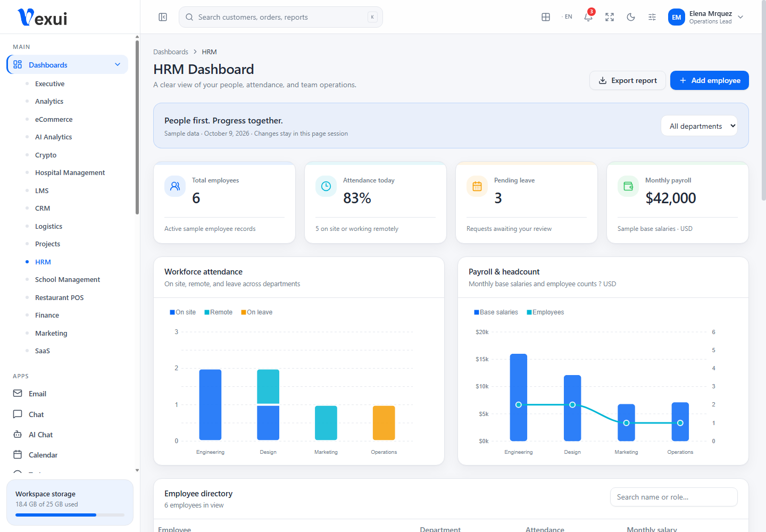Click the global search field

pos(281,17)
